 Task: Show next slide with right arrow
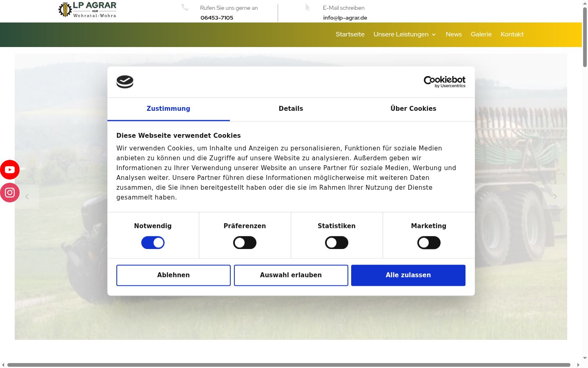(x=555, y=197)
